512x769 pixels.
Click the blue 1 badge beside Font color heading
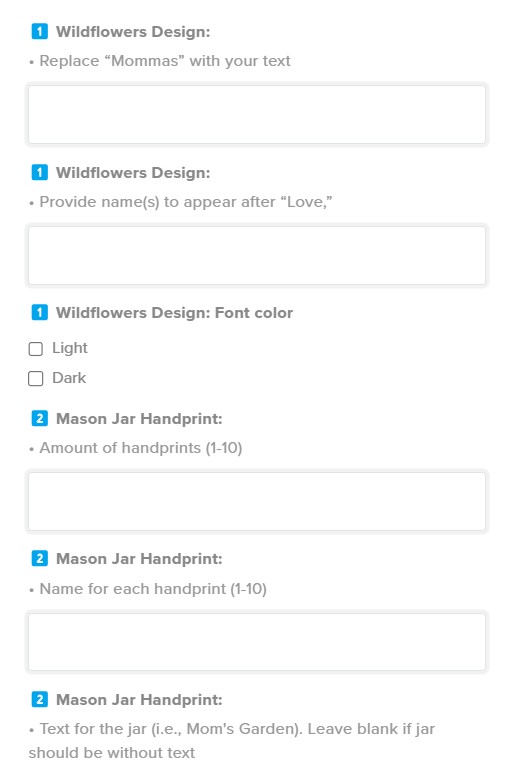pyautogui.click(x=40, y=312)
